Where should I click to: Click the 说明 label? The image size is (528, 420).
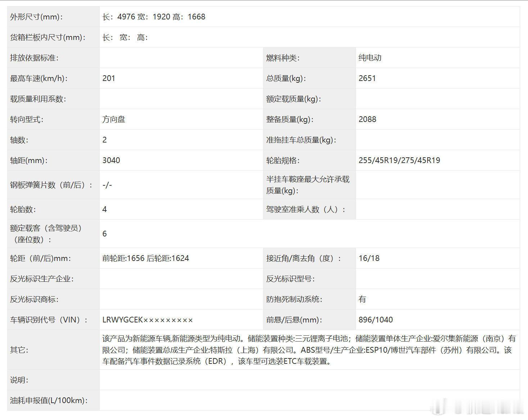coord(19,380)
